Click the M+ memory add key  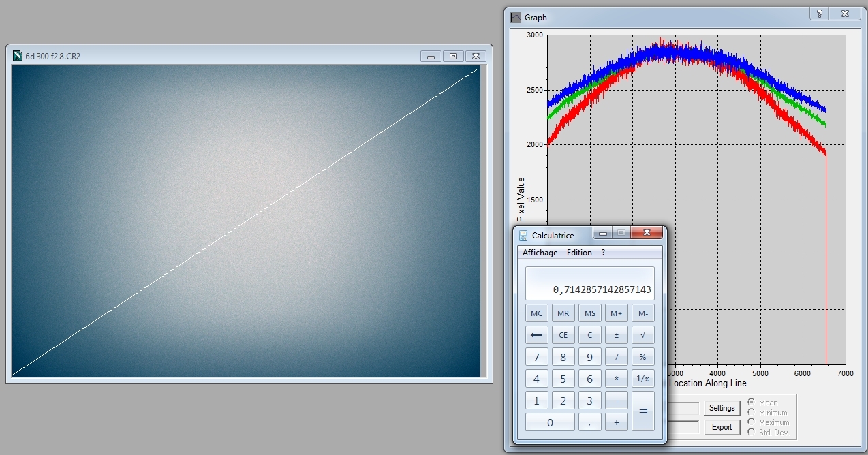[617, 313]
